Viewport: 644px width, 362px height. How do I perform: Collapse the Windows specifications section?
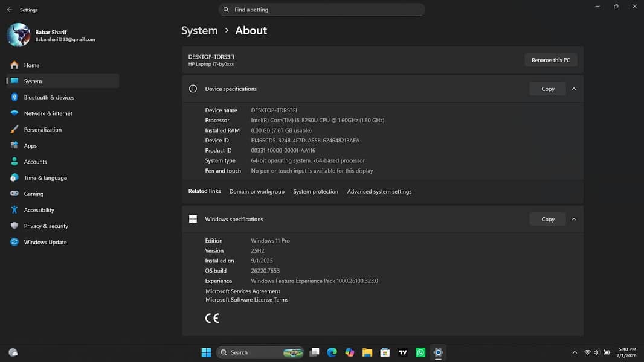574,219
